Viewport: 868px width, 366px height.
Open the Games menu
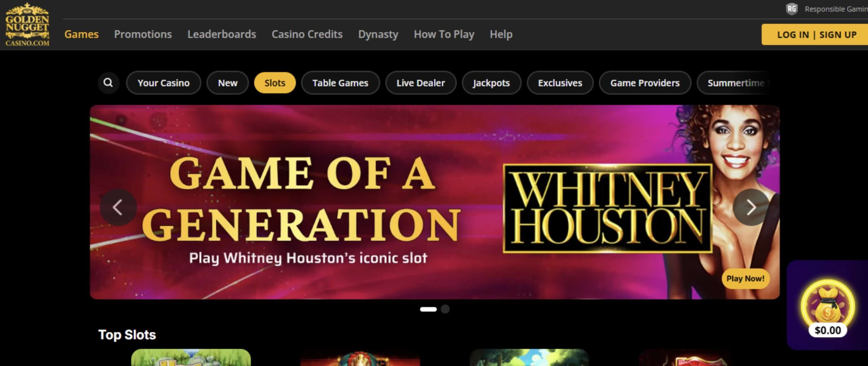point(81,34)
